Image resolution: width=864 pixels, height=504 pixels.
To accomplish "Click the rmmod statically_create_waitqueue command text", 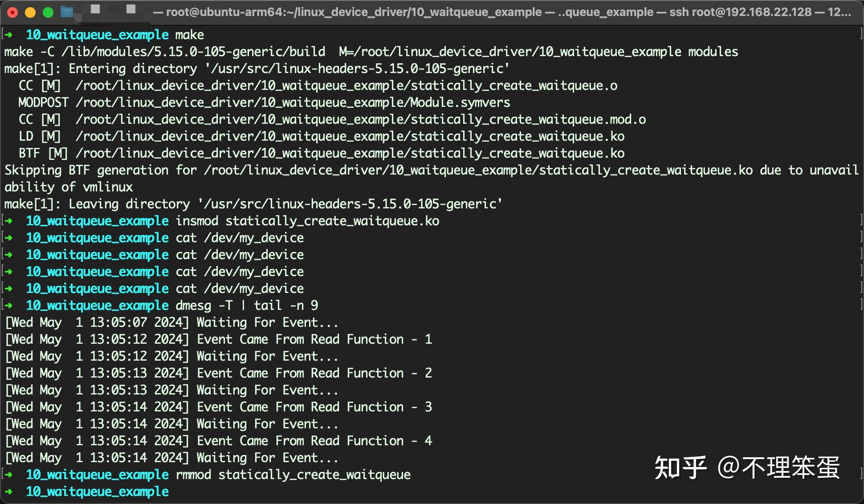I will (292, 475).
